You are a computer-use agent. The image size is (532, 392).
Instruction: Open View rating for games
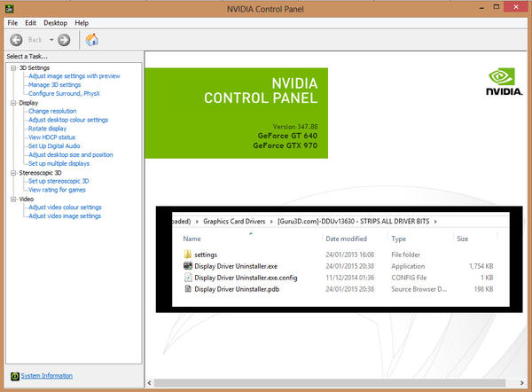point(57,190)
